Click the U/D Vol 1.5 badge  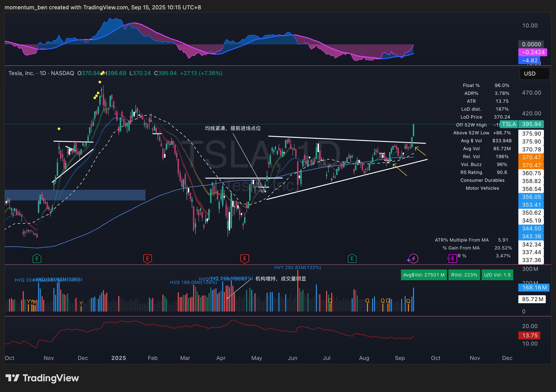click(497, 275)
